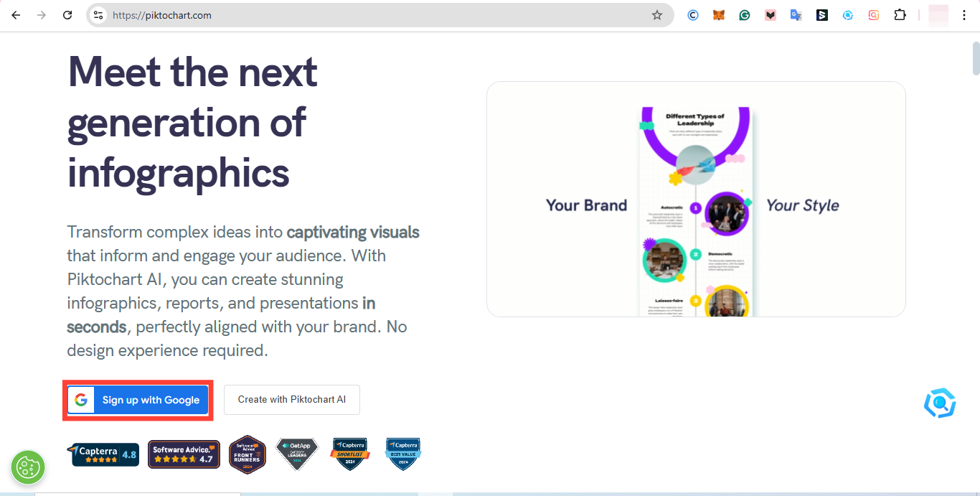Screen dimensions: 980x496
Task: Open the Extensions puzzle-piece menu
Action: click(900, 15)
